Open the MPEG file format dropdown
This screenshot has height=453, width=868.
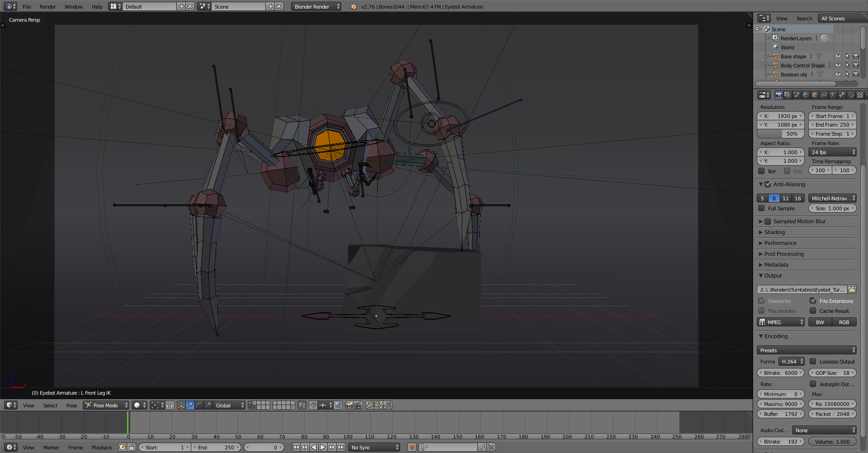[780, 322]
